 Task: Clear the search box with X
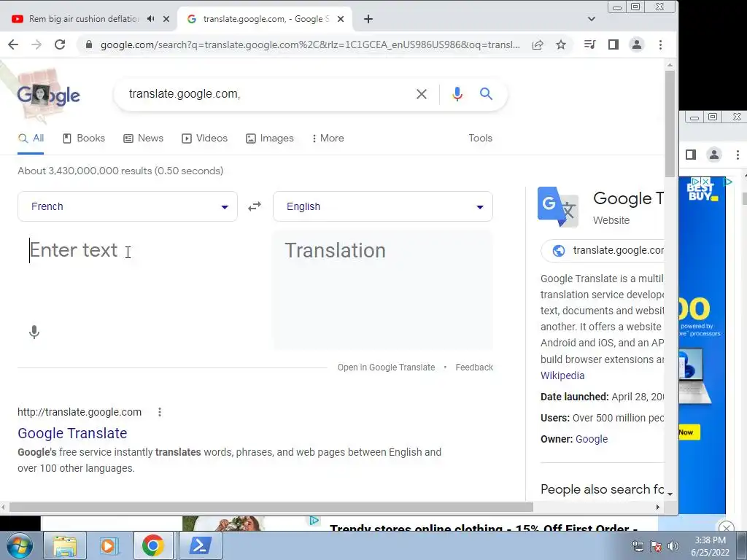pos(421,94)
